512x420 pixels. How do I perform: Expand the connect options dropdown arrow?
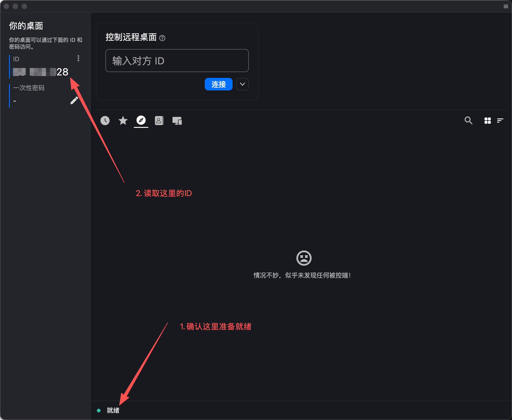click(x=242, y=84)
